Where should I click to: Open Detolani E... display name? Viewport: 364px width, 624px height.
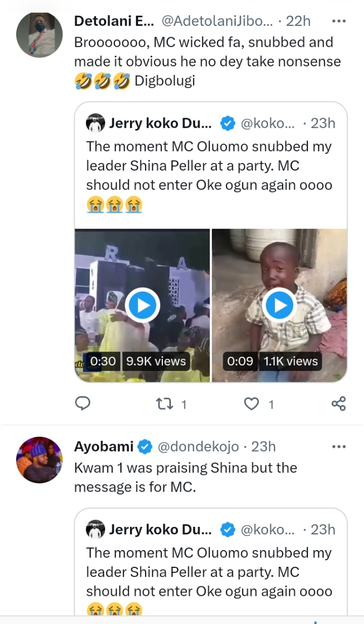114,22
